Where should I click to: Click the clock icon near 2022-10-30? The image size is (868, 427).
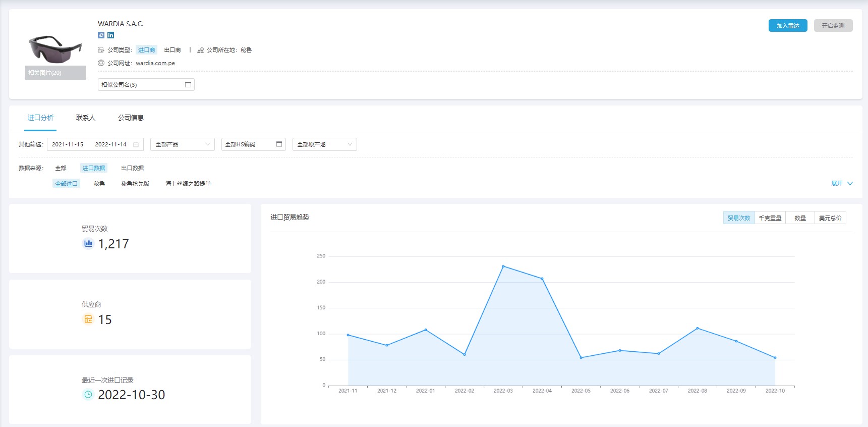coord(88,395)
